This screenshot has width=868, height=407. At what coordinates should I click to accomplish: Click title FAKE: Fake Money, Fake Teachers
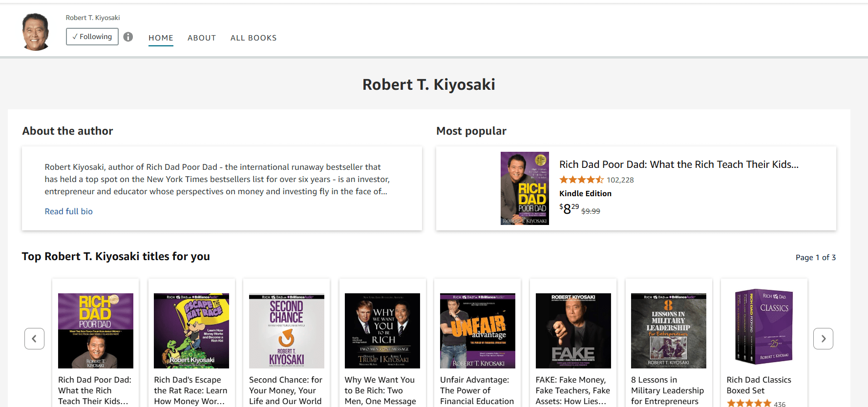point(573,390)
